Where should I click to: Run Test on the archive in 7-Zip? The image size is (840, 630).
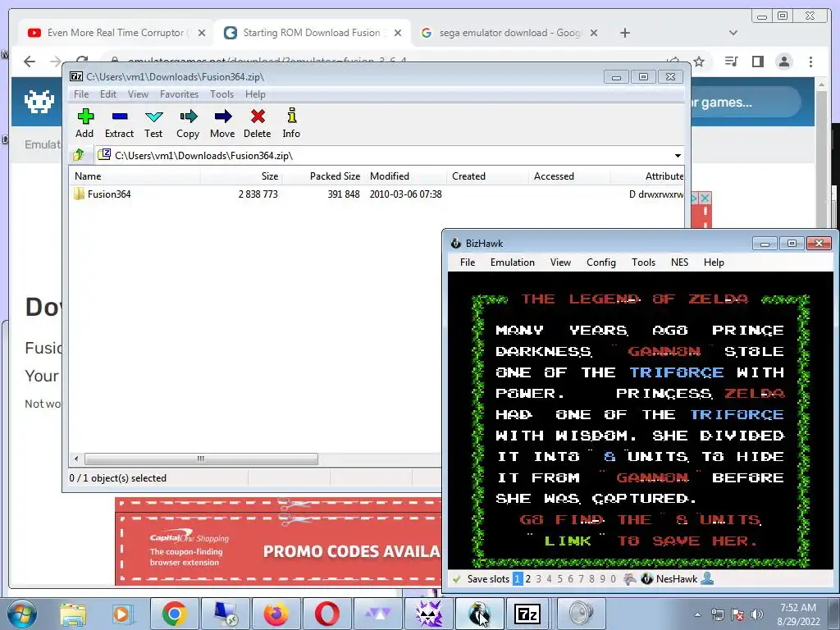coord(153,123)
